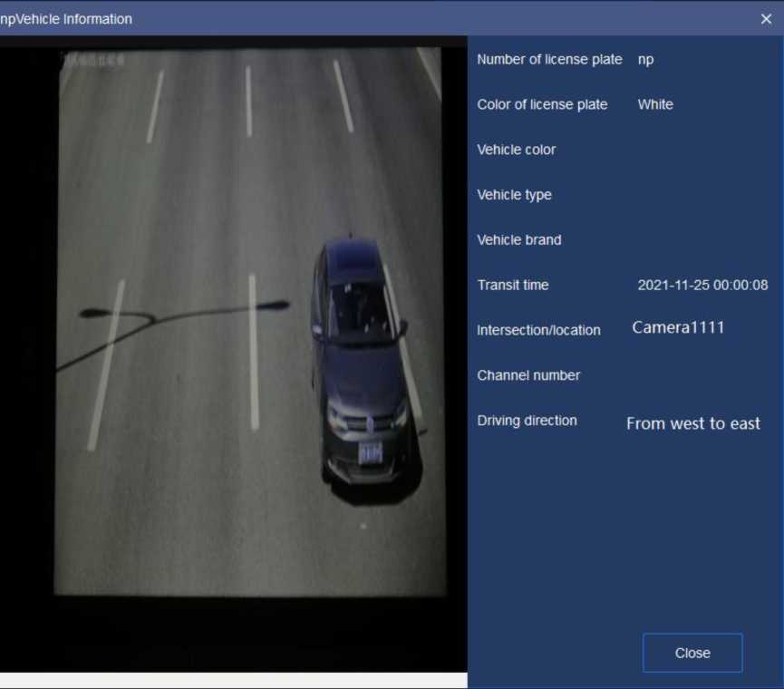The width and height of the screenshot is (784, 689).
Task: Select the 'Vehicle type' label
Action: point(514,195)
